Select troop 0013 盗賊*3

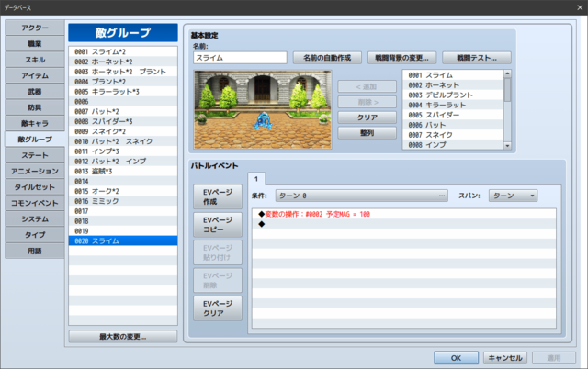pos(123,172)
